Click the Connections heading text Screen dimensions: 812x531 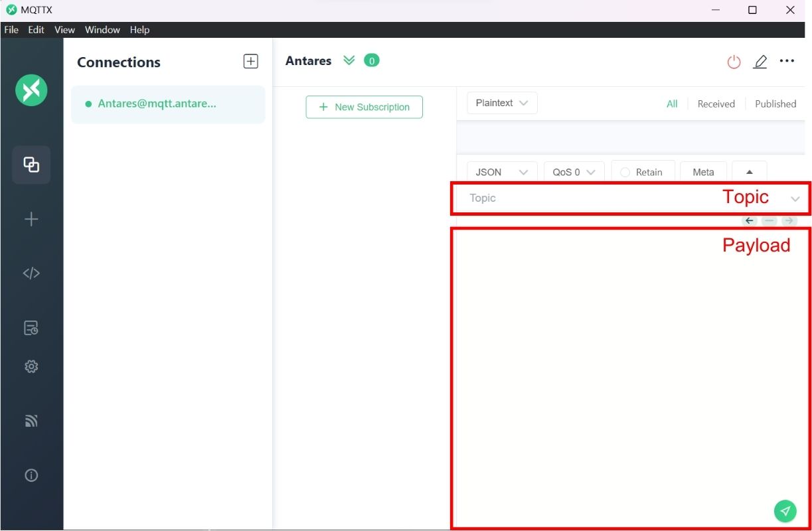tap(119, 62)
